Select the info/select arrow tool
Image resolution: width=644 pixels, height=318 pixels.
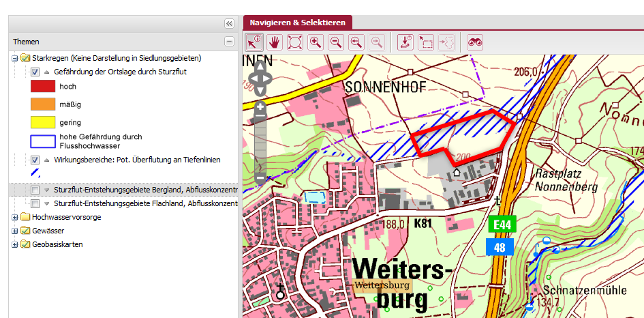click(x=254, y=42)
